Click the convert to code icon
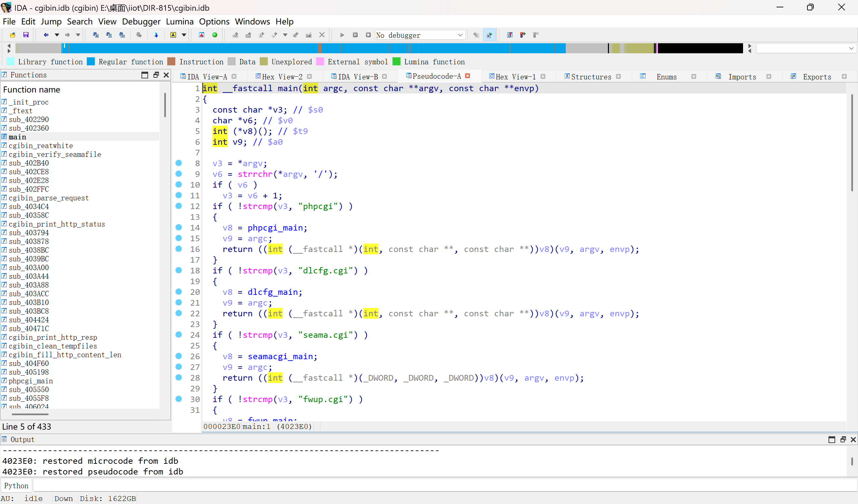The image size is (858, 504). (x=235, y=35)
